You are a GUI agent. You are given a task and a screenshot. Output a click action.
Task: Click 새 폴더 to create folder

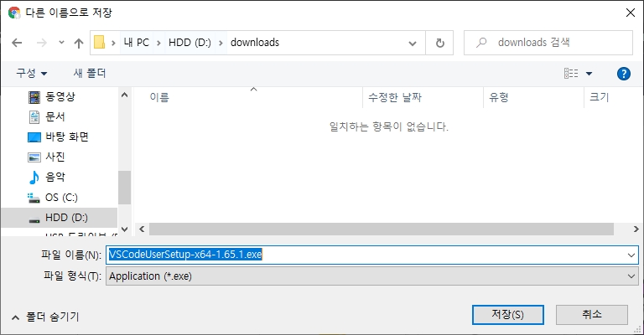pyautogui.click(x=90, y=74)
